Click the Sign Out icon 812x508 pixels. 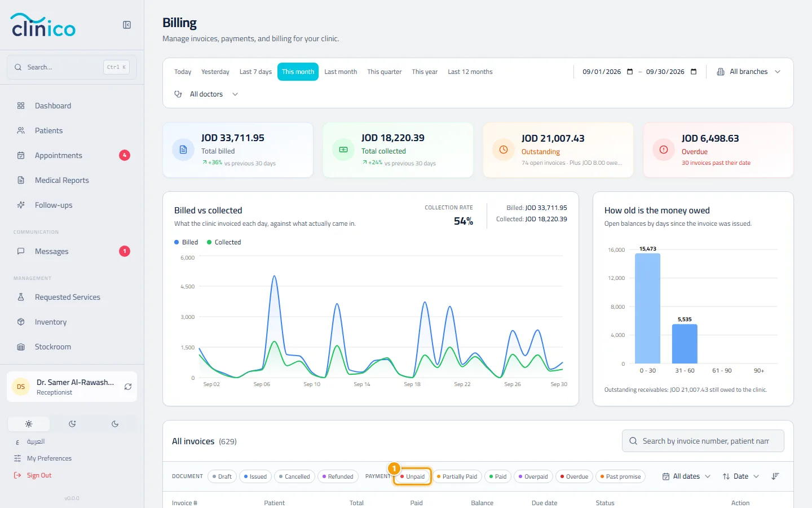point(17,475)
